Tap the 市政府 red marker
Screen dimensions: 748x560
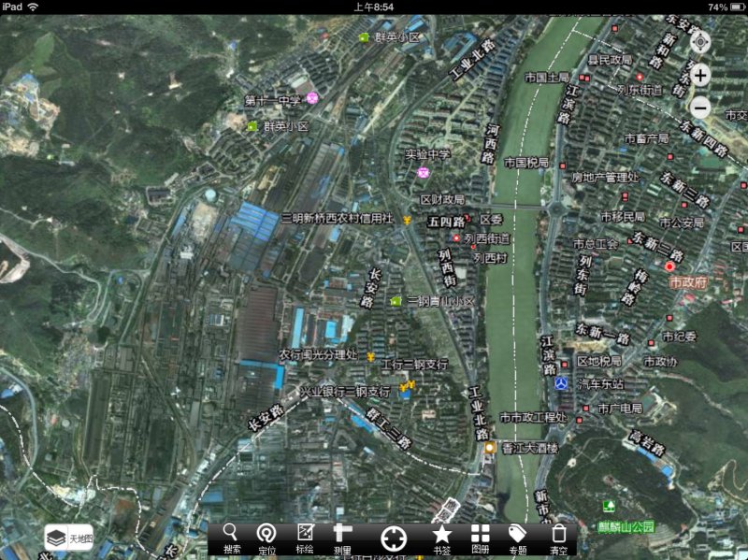coord(669,267)
